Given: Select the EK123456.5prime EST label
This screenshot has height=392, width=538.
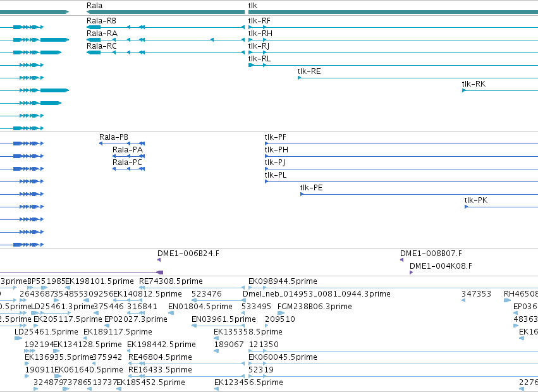Looking at the screenshot, I should point(248,383).
